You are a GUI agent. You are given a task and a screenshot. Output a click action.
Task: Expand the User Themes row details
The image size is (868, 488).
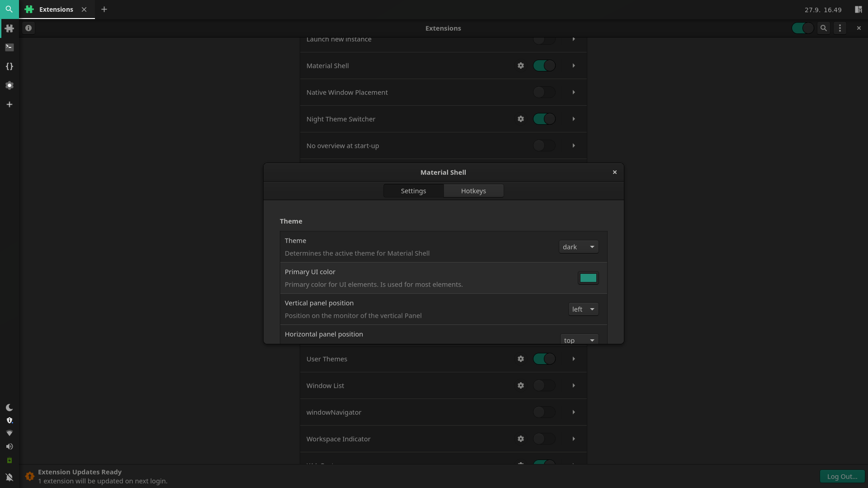(574, 359)
